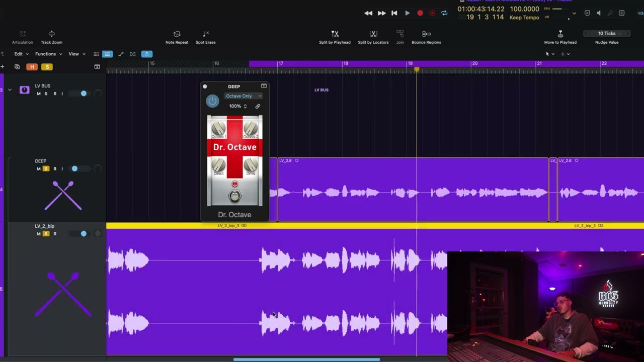Open the Octave Only preset dropdown
The width and height of the screenshot is (644, 362).
pyautogui.click(x=243, y=96)
